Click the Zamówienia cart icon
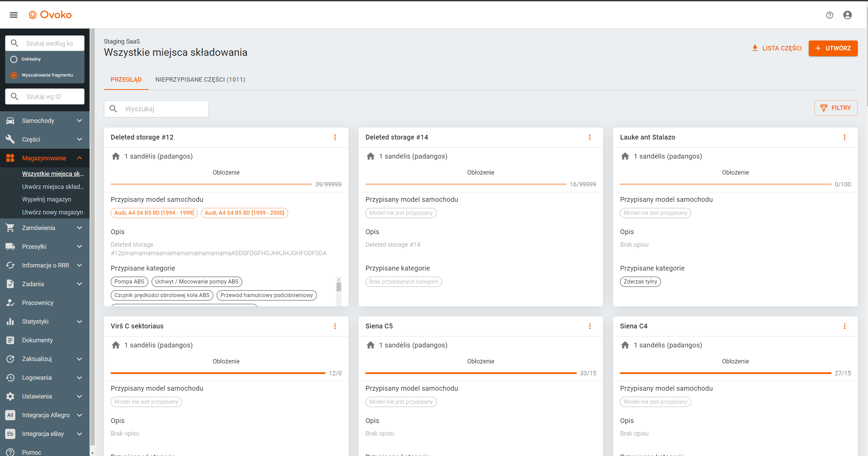Image resolution: width=868 pixels, height=456 pixels. pos(10,228)
